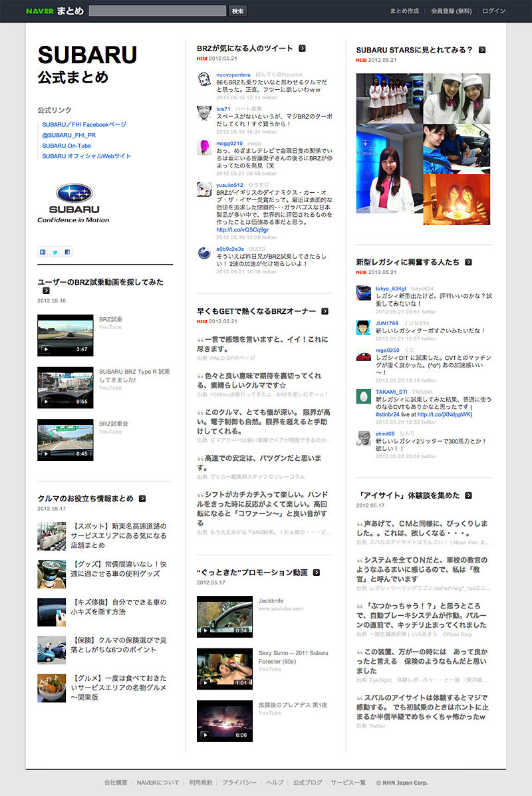Viewport: 532px width, 796px height.
Task: Click arrow icon next to クルマのお役立ち情報まとめ
Action: pyautogui.click(x=142, y=499)
